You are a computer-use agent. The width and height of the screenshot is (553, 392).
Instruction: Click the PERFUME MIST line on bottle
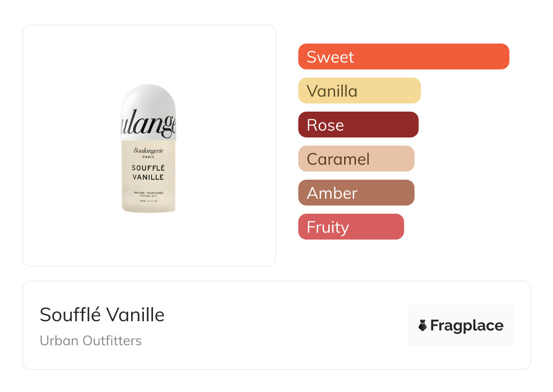148,196
